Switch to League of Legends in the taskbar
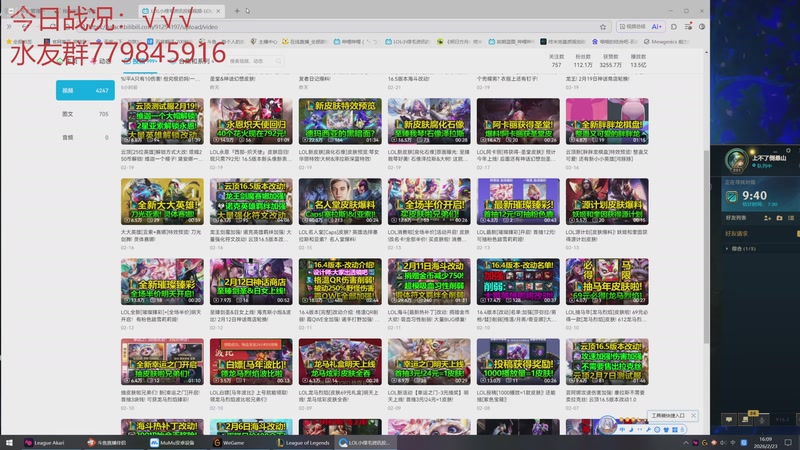Image resolution: width=800 pixels, height=450 pixels. [x=304, y=442]
